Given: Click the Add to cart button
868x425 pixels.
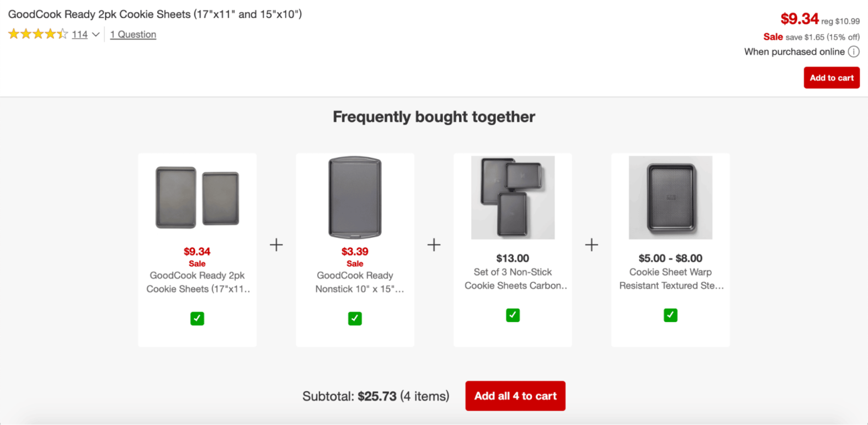Looking at the screenshot, I should [831, 77].
